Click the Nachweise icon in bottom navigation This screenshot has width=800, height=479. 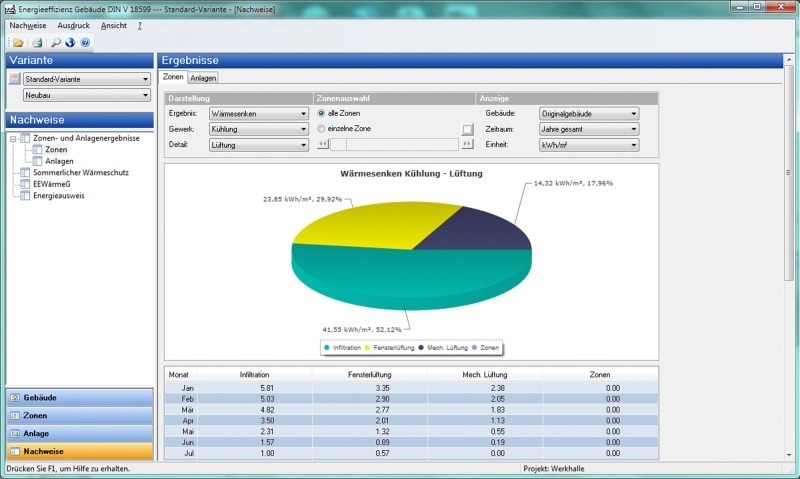[15, 451]
